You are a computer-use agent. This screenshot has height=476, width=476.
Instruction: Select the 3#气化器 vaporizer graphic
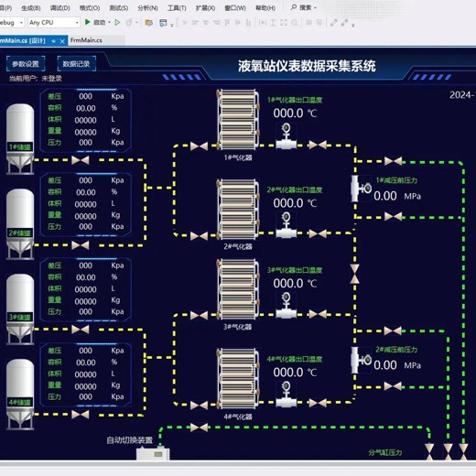click(x=238, y=289)
